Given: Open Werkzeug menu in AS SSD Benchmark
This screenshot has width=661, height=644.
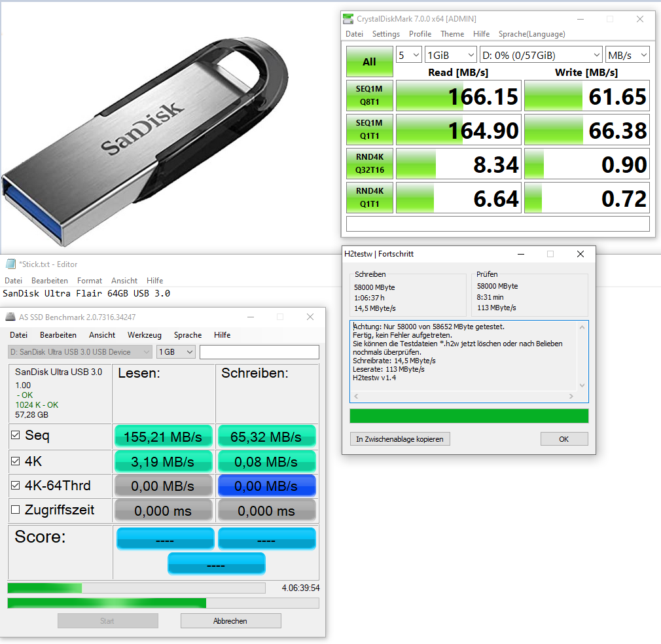Looking at the screenshot, I should pos(144,334).
